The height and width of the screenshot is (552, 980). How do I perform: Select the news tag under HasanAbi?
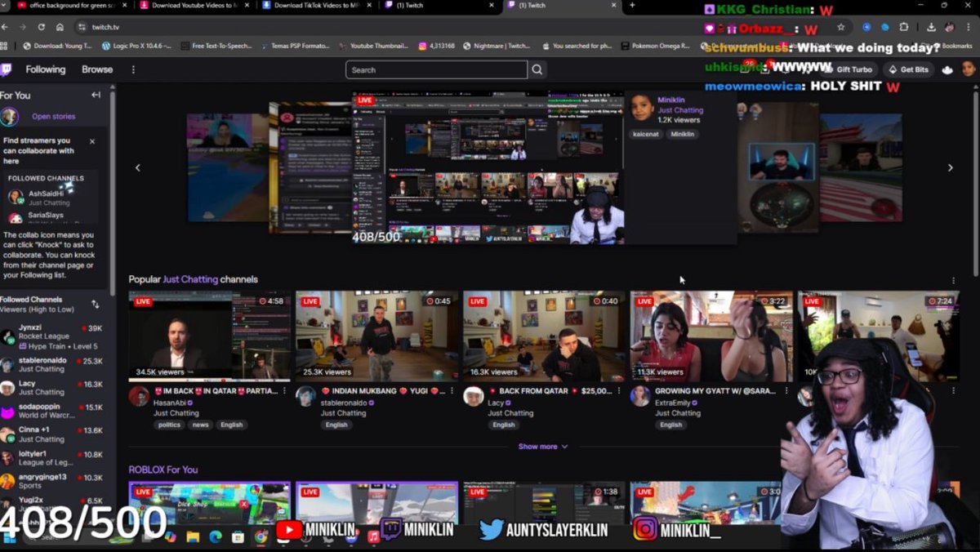[x=200, y=425]
